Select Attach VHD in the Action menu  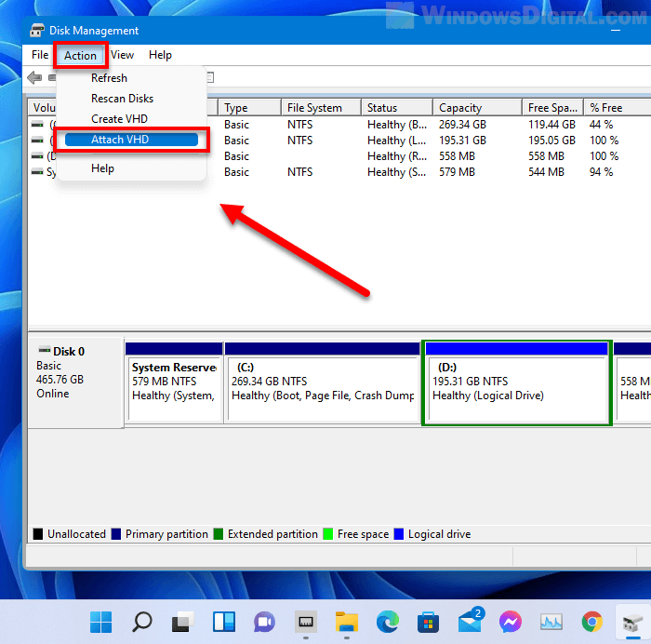pos(131,140)
